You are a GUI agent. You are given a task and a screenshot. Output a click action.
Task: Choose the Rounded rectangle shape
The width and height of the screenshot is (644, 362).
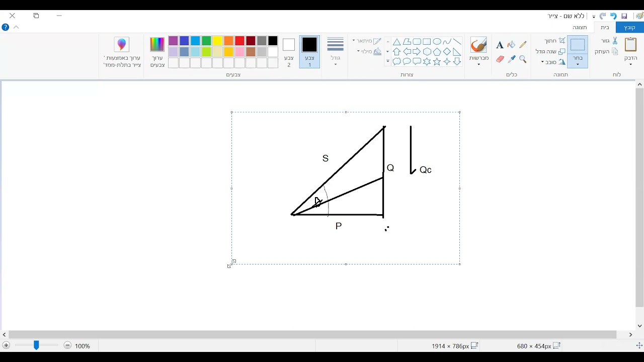point(417,42)
